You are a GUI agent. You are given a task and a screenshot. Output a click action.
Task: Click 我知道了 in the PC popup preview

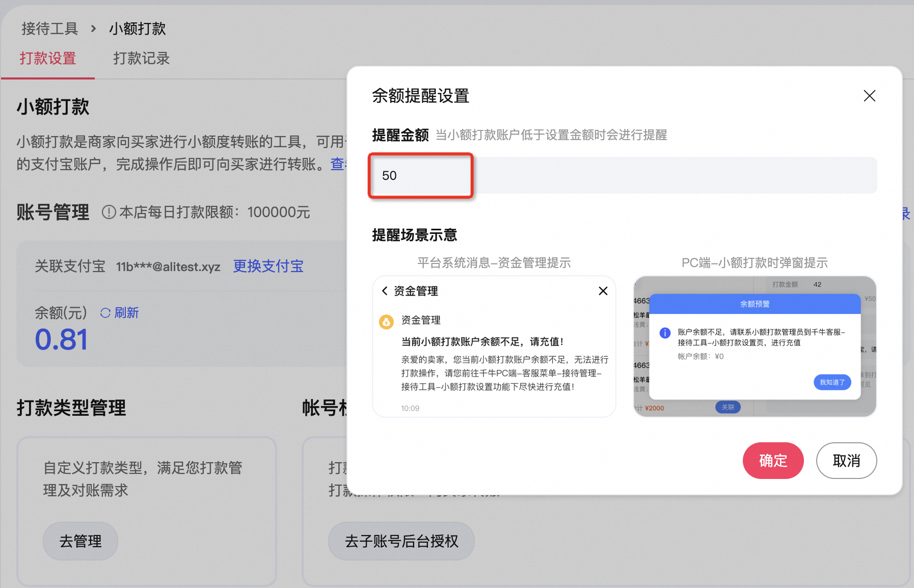(832, 382)
